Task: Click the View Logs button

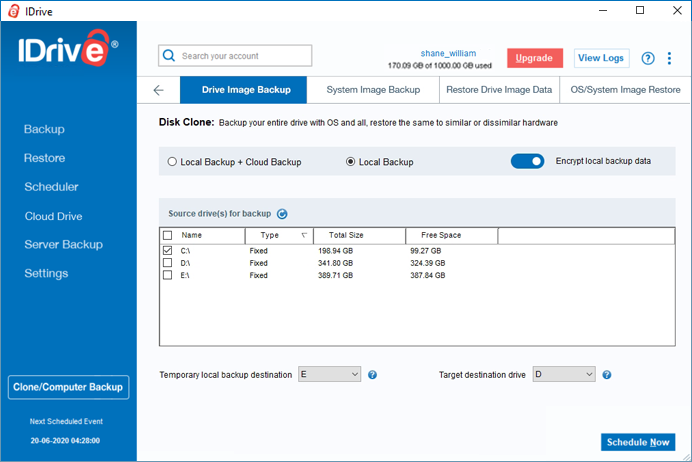Action: coord(601,58)
